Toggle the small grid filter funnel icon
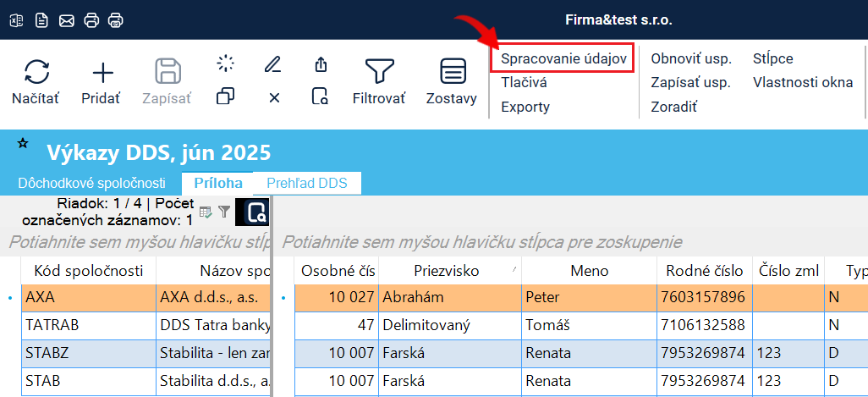The width and height of the screenshot is (868, 397). pos(224,212)
